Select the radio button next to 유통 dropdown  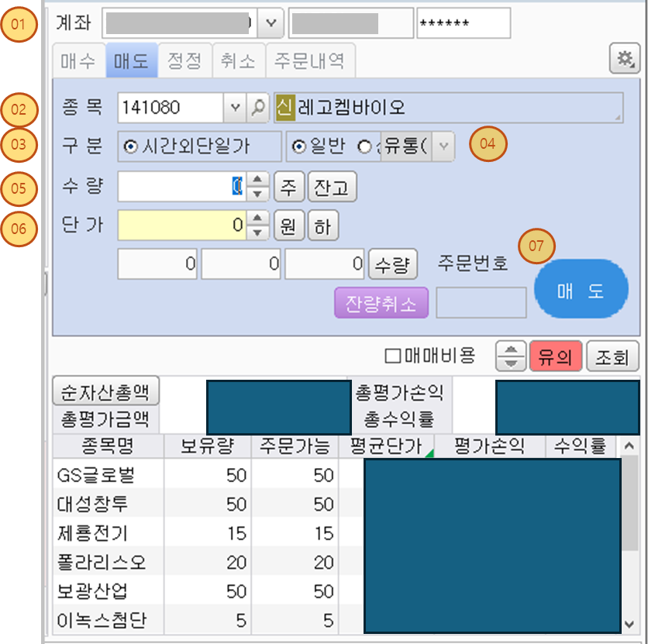[364, 146]
